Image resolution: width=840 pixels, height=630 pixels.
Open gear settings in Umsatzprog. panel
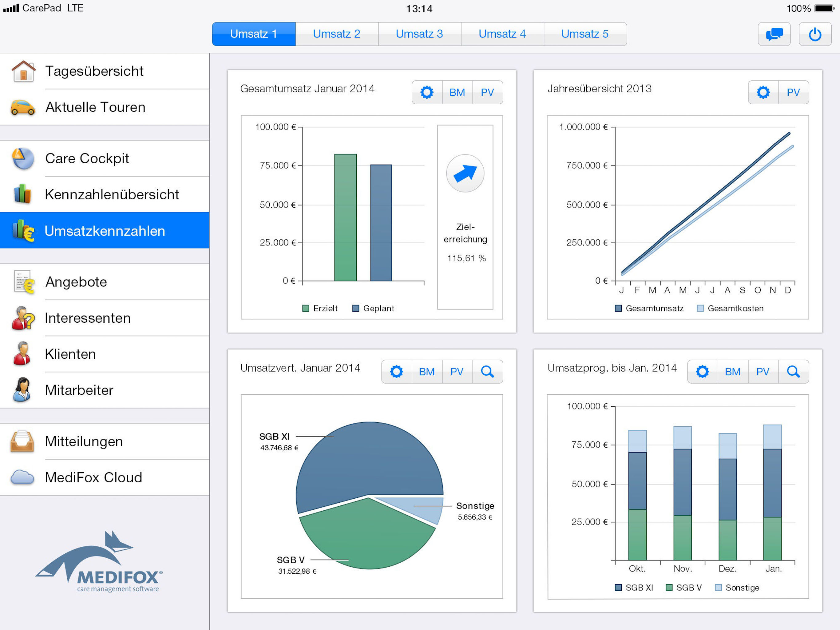point(703,372)
